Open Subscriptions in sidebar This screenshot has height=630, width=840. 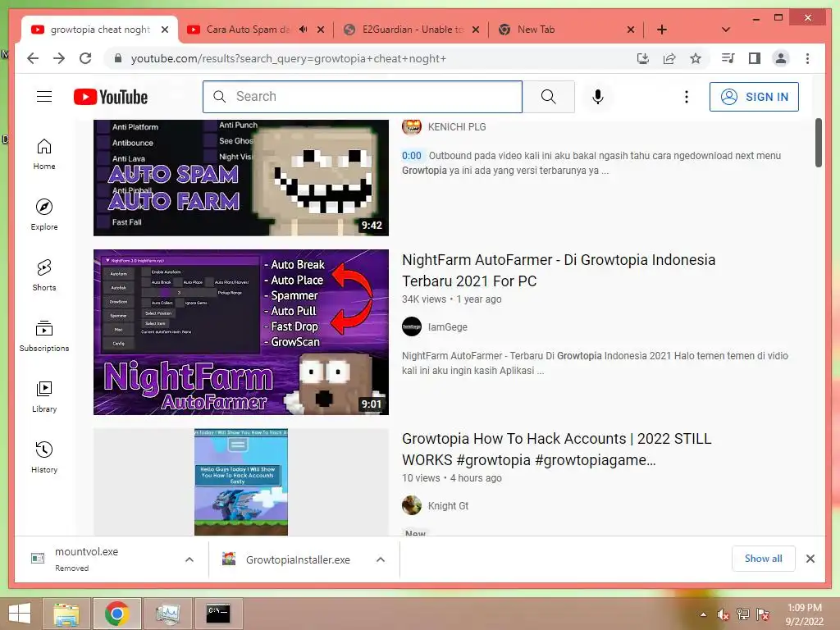(44, 336)
